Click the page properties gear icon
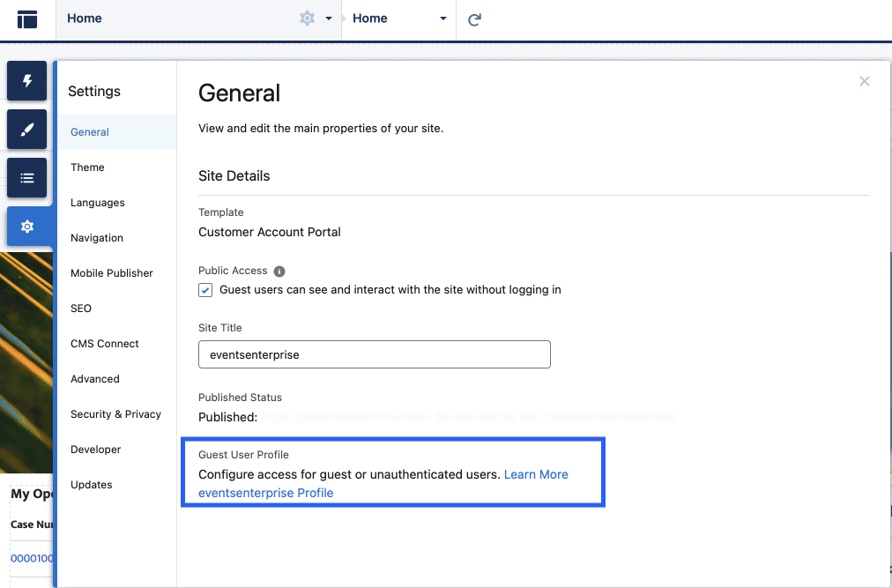 (x=307, y=19)
